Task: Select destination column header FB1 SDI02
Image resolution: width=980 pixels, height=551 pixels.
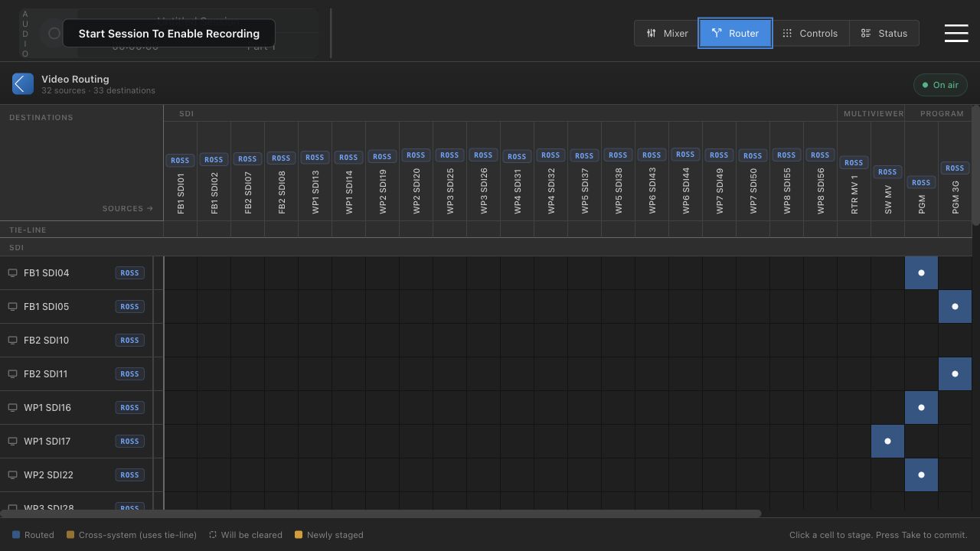Action: point(214,193)
